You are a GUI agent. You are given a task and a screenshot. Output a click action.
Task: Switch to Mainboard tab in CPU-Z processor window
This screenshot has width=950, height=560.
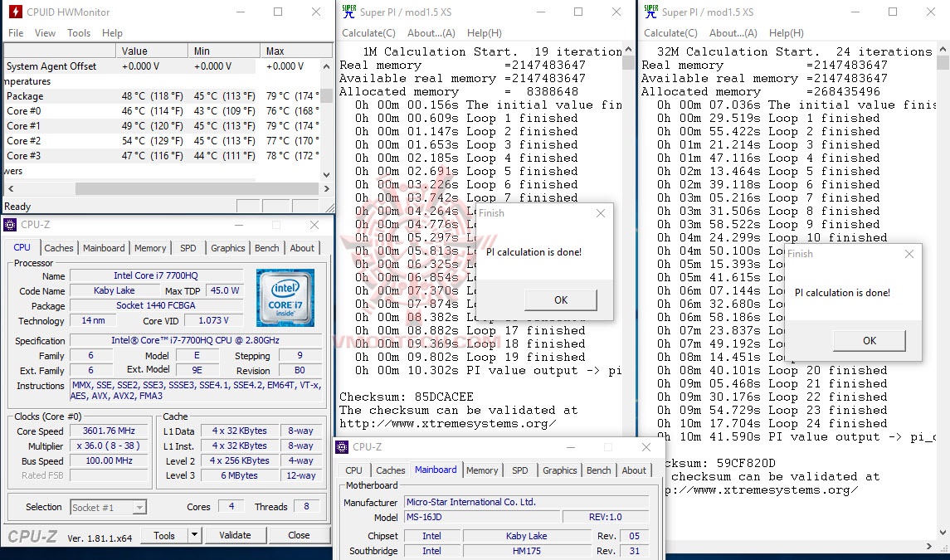coord(104,248)
